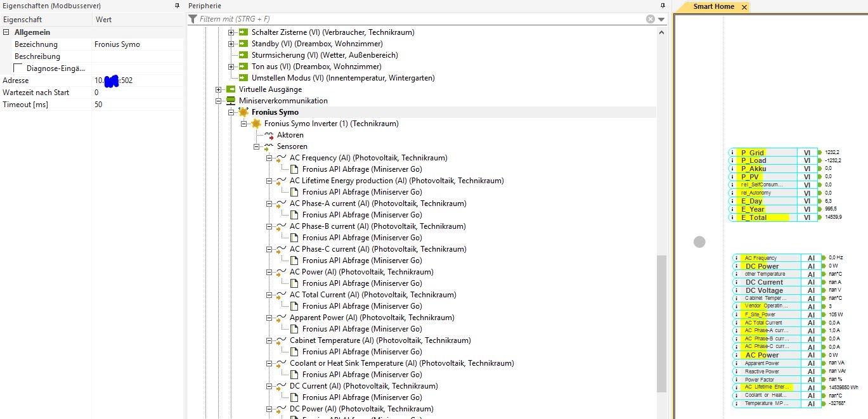Viewport: 868px width, 419px height.
Task: Click the sensor icon of AC Power (AI)
Action: (x=282, y=272)
